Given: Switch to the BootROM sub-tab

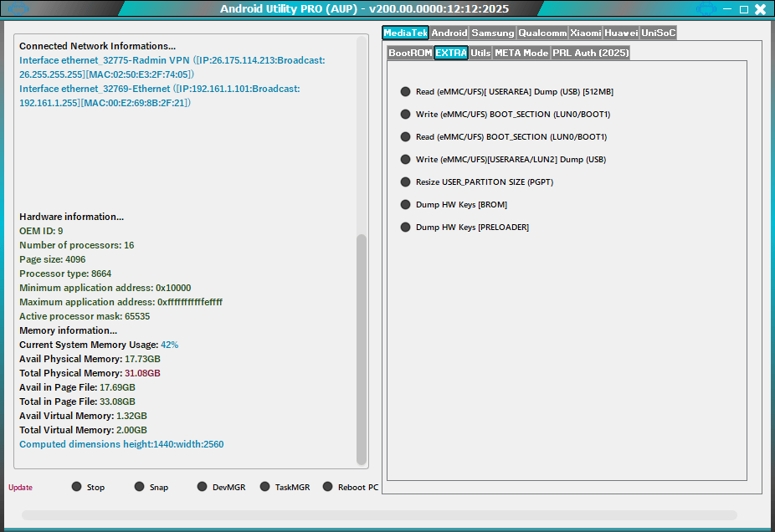Looking at the screenshot, I should (x=409, y=53).
